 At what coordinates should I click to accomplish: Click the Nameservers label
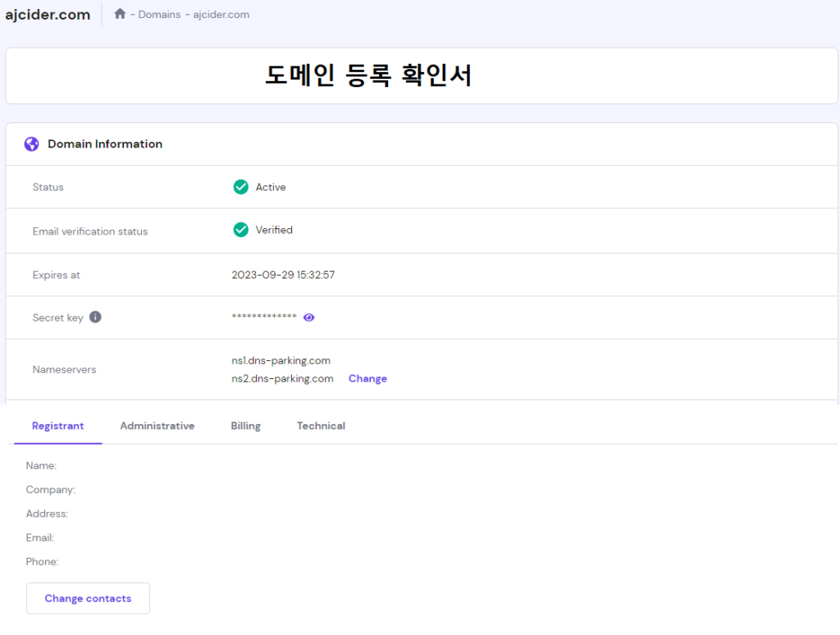click(64, 370)
